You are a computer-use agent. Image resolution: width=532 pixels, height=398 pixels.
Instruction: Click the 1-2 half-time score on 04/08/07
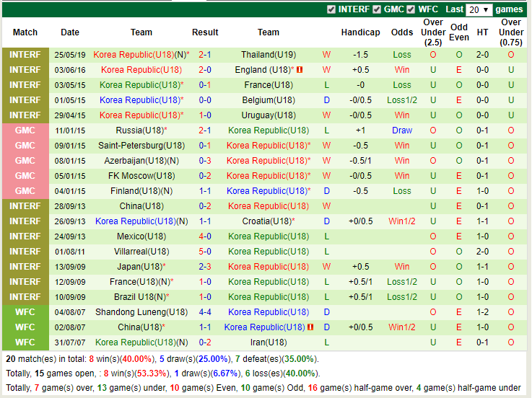click(482, 312)
